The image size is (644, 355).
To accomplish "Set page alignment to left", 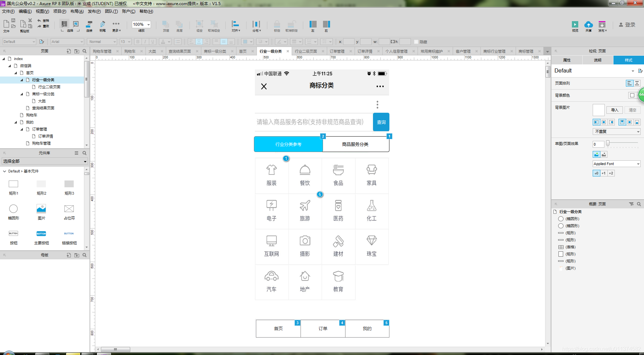I will pyautogui.click(x=629, y=83).
